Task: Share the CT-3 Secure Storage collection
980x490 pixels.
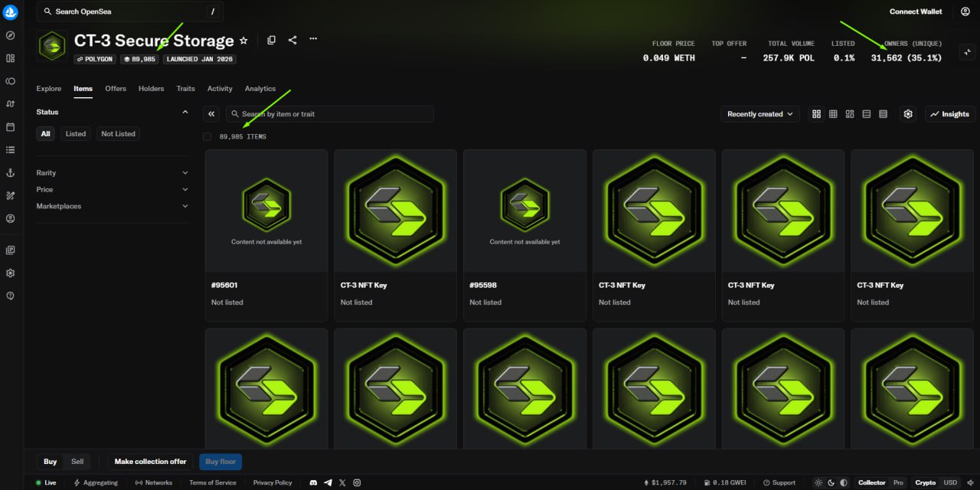Action: pos(292,40)
